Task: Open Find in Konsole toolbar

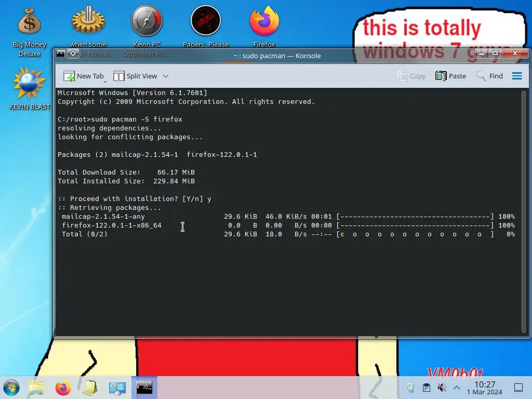Action: click(489, 76)
